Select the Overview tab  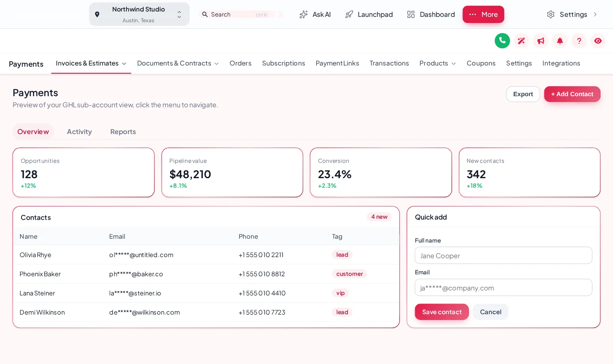coord(33,132)
